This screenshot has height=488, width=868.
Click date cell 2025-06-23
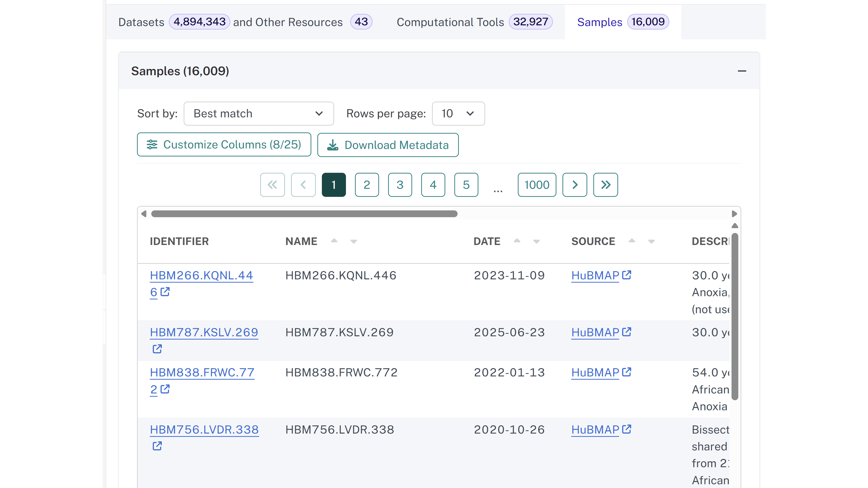[509, 332]
